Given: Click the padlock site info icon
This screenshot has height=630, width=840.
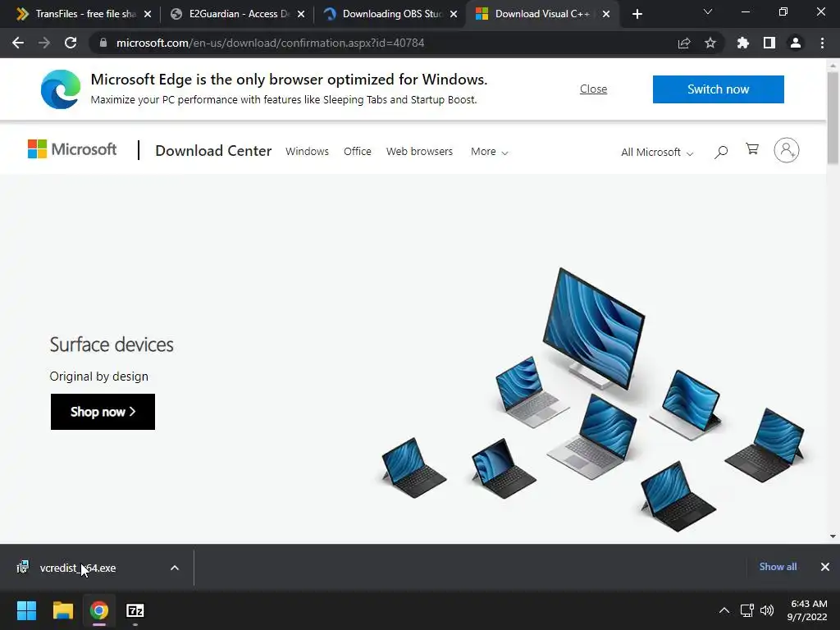Looking at the screenshot, I should pos(103,43).
